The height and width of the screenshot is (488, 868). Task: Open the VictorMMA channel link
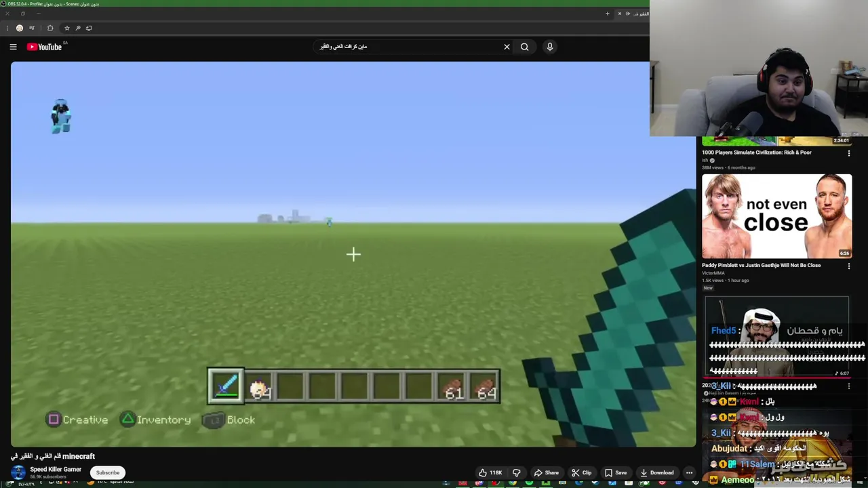point(712,272)
